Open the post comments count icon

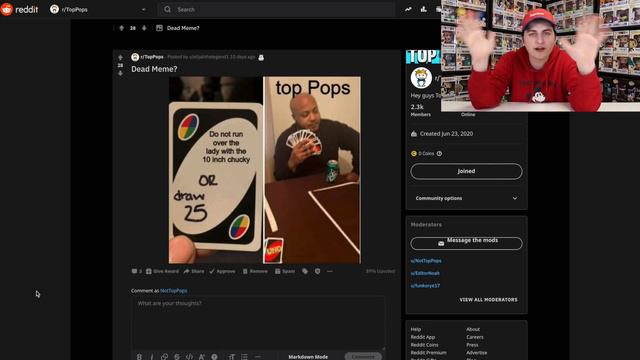tap(137, 271)
